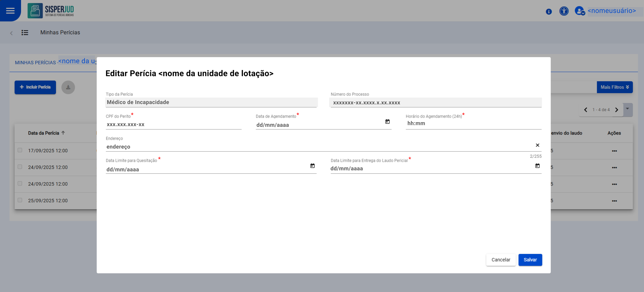This screenshot has height=292, width=644.
Task: Click the CPF do Perito input field
Action: coord(173,125)
